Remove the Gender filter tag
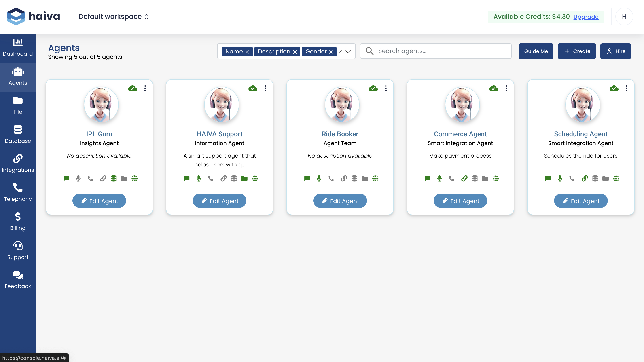Viewport: 644px width, 362px height. [x=331, y=52]
